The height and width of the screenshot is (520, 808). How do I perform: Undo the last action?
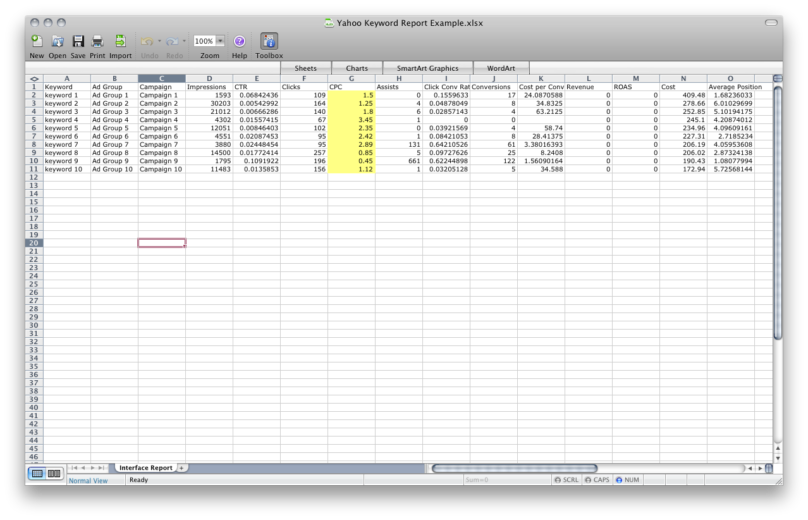[x=147, y=41]
